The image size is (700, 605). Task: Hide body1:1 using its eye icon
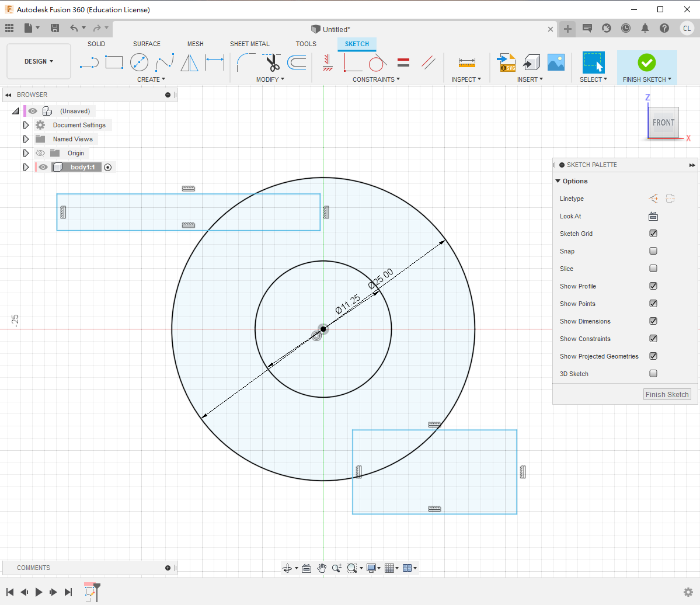[43, 167]
